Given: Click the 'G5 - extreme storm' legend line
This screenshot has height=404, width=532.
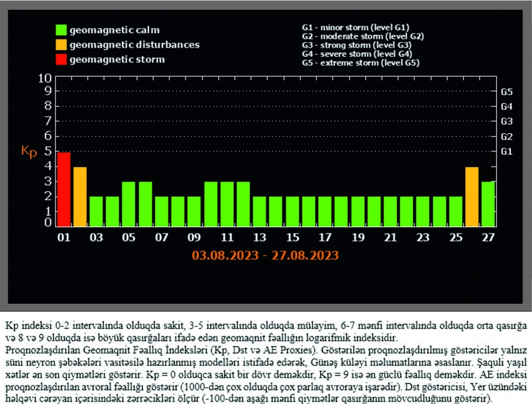Looking at the screenshot, I should point(360,63).
